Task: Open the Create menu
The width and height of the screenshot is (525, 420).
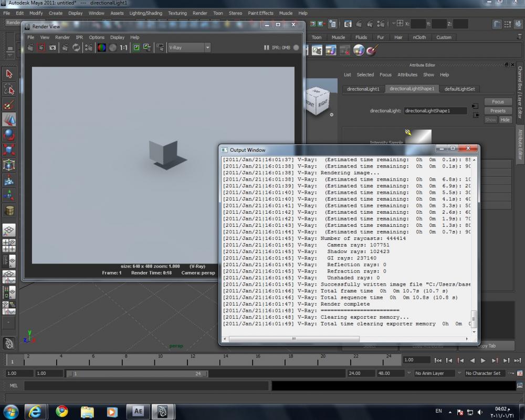Action: coord(56,13)
